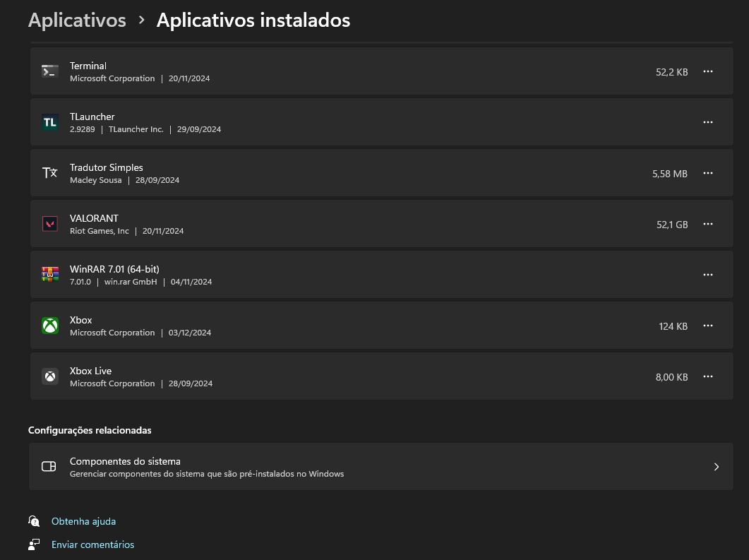The width and height of the screenshot is (749, 560).
Task: Click the 03/12/2024 install date
Action: point(190,333)
